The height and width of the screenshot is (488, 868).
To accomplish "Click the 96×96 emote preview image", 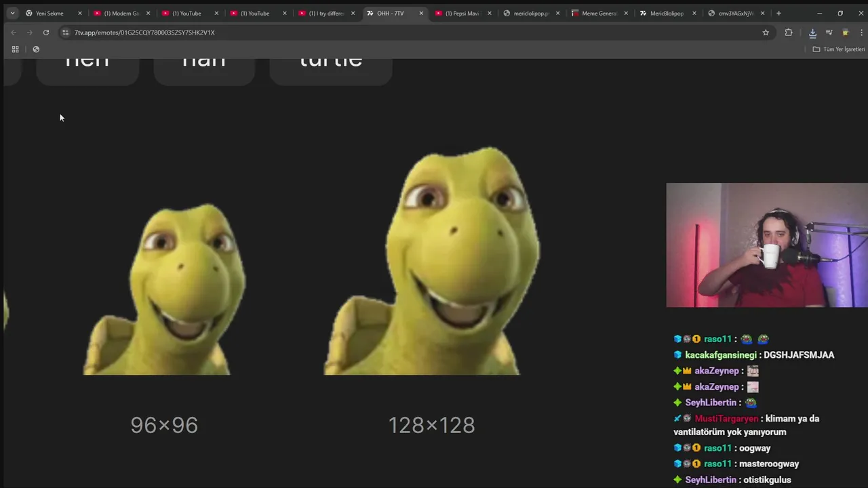I will point(164,288).
